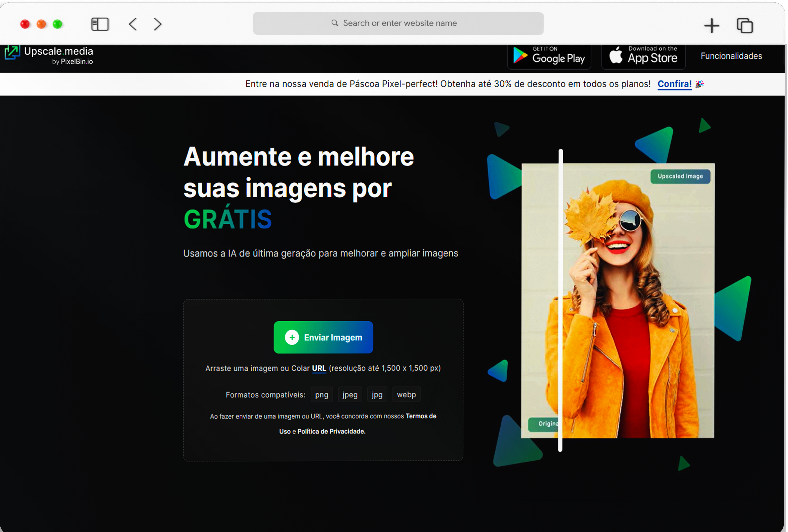
Task: Click the party popper emoji in the banner
Action: [x=699, y=84]
